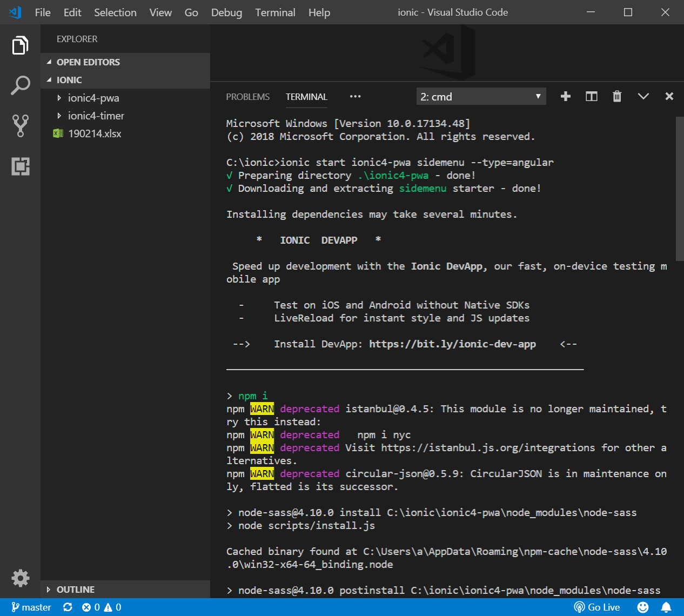Click the master branch indicator
The height and width of the screenshot is (616, 684).
[x=31, y=607]
